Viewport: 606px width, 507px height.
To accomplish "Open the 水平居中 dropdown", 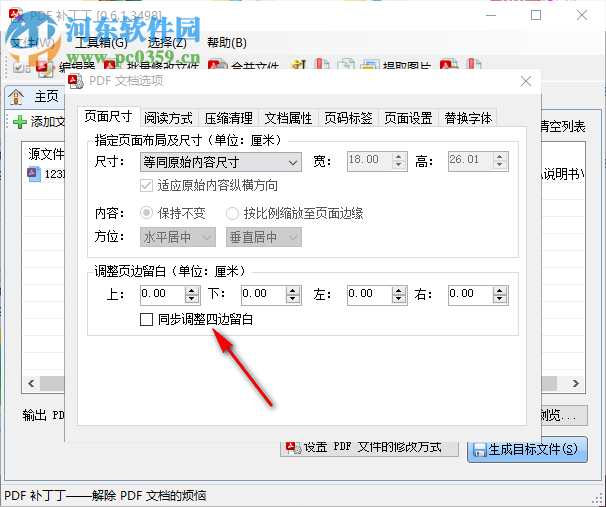I will [x=178, y=237].
